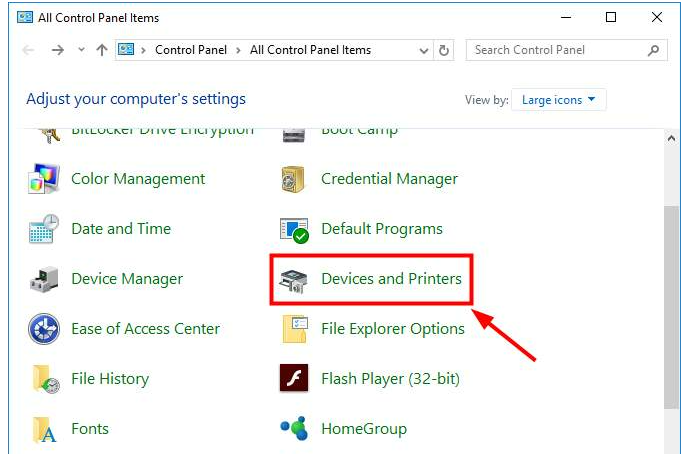Select Control Panel in the address breadcrumb
The width and height of the screenshot is (684, 454).
pos(190,50)
